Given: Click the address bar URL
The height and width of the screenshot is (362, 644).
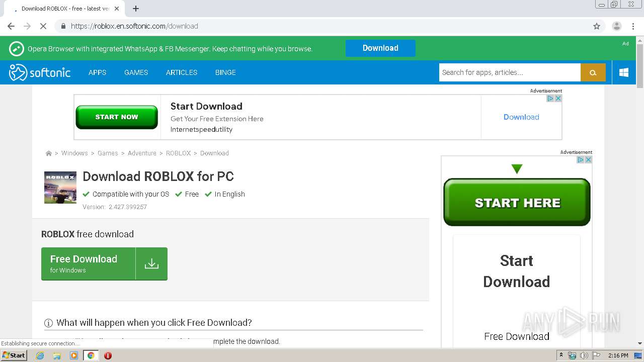Looking at the screenshot, I should pos(134,26).
